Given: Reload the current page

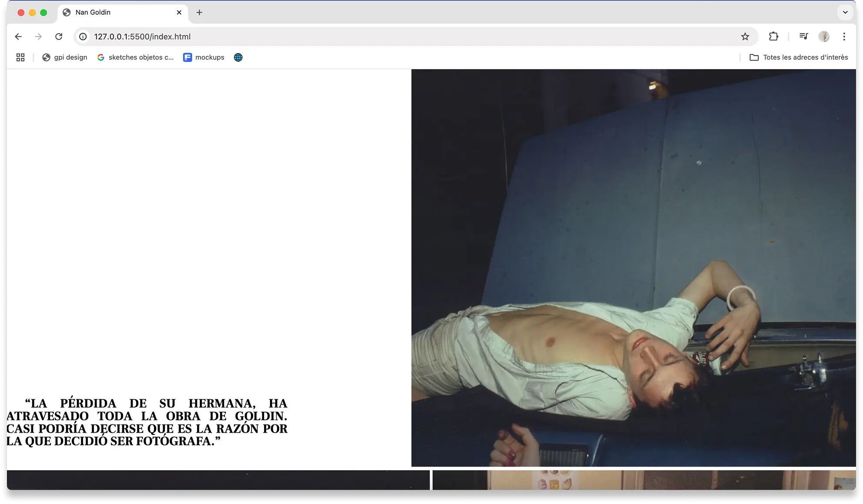Looking at the screenshot, I should click(x=59, y=37).
